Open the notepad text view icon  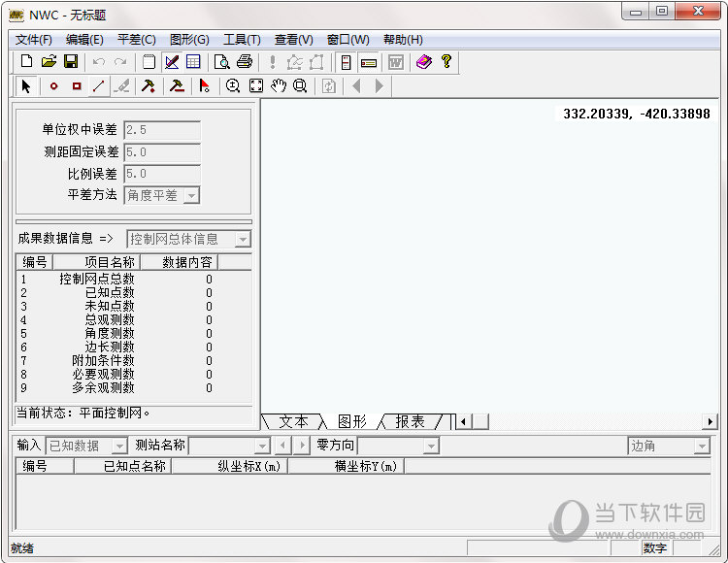click(x=149, y=62)
